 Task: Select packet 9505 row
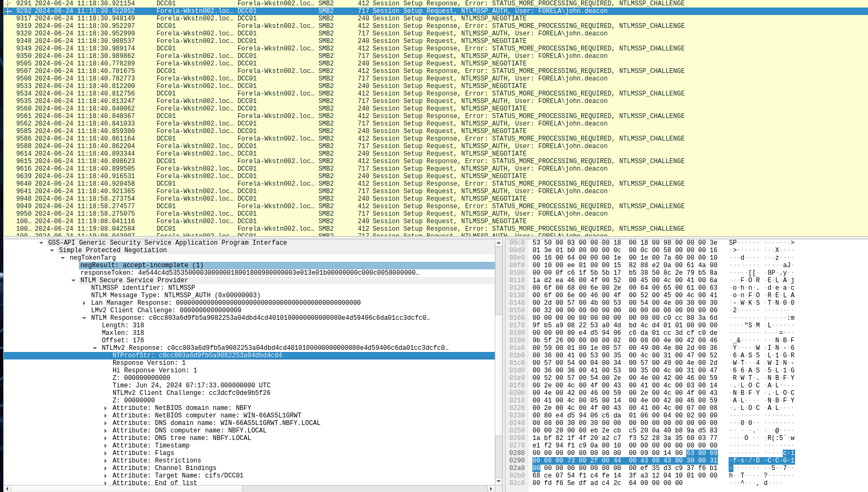(x=435, y=63)
